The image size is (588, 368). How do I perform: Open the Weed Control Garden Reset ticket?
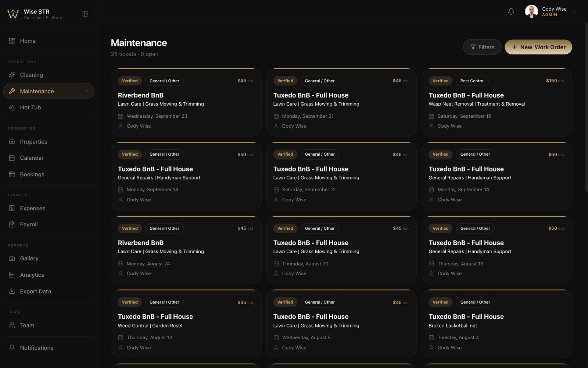click(x=186, y=324)
